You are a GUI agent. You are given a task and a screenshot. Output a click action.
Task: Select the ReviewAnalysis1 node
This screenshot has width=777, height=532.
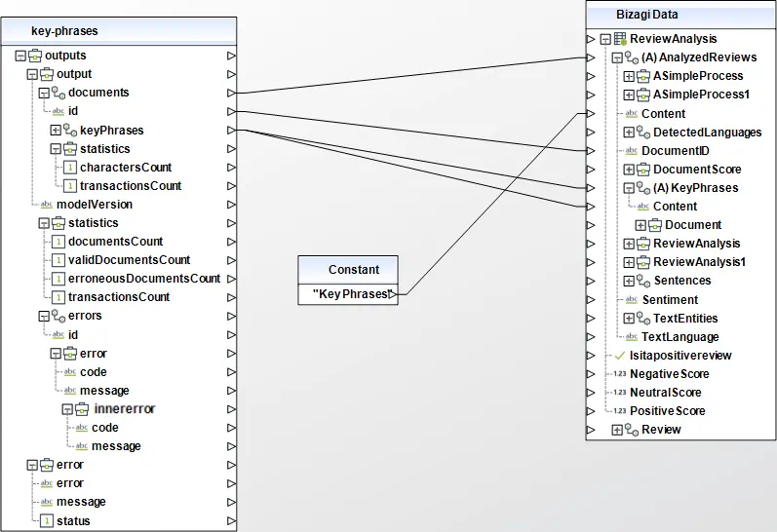click(x=699, y=262)
